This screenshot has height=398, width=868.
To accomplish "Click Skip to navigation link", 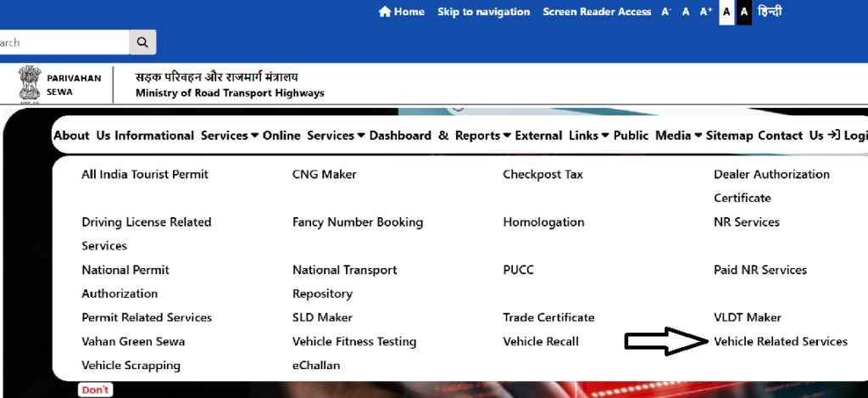I will tap(483, 12).
